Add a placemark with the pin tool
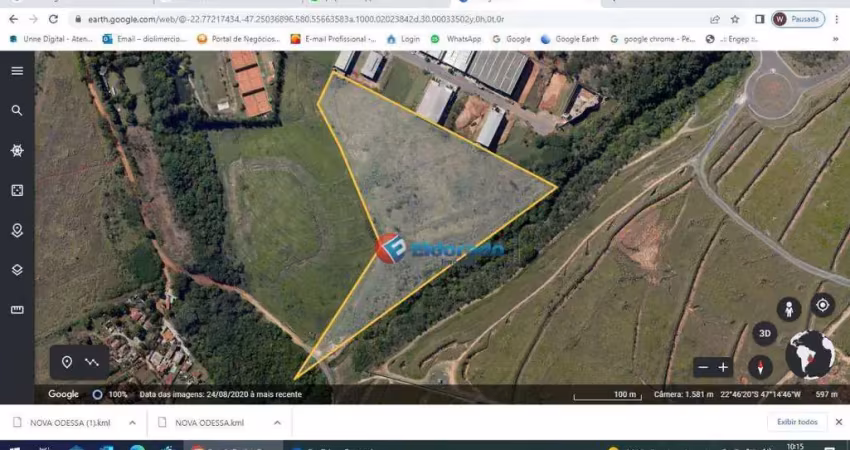 67,362
